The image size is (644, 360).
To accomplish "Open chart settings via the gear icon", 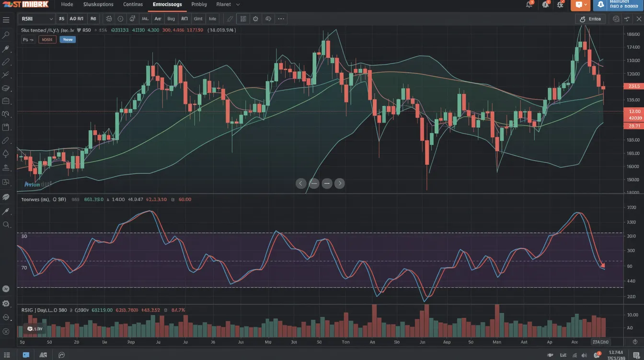I will click(255, 19).
